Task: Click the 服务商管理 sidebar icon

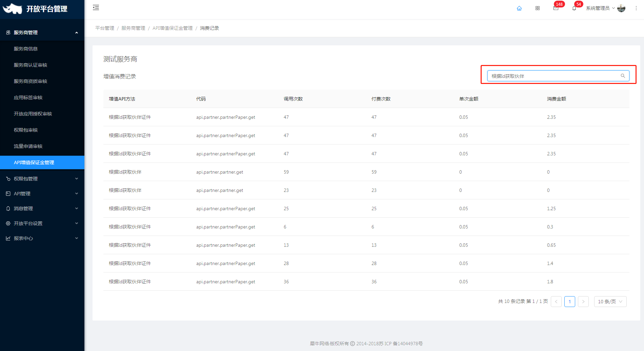Action: click(x=8, y=32)
